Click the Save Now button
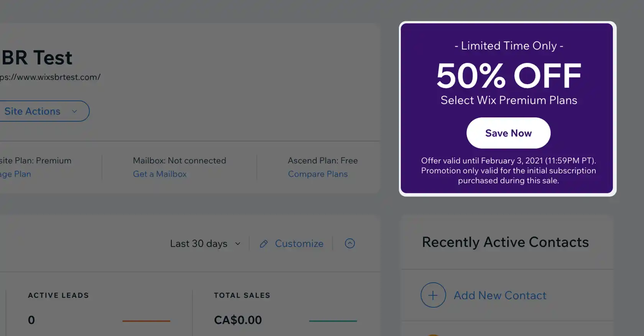The height and width of the screenshot is (336, 644). (x=508, y=133)
